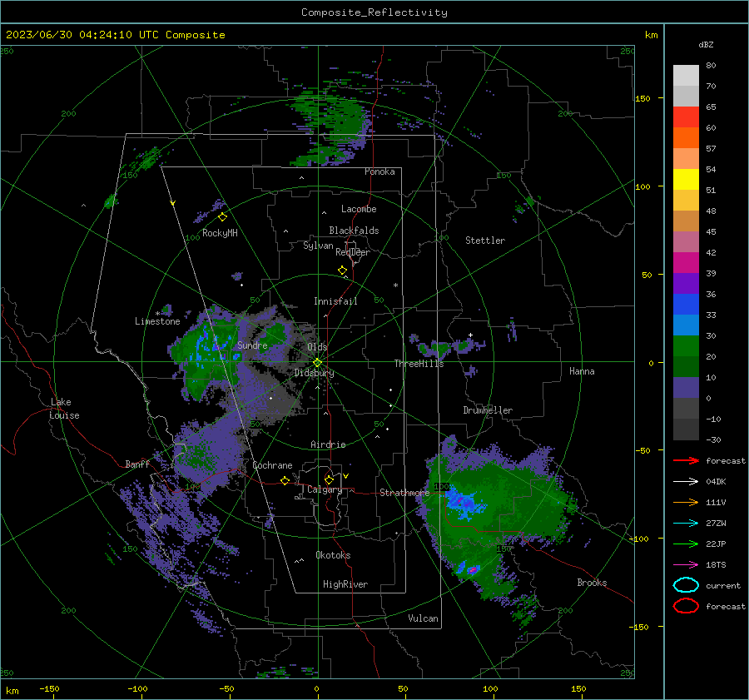Click the green 22JP arrow icon

[686, 544]
